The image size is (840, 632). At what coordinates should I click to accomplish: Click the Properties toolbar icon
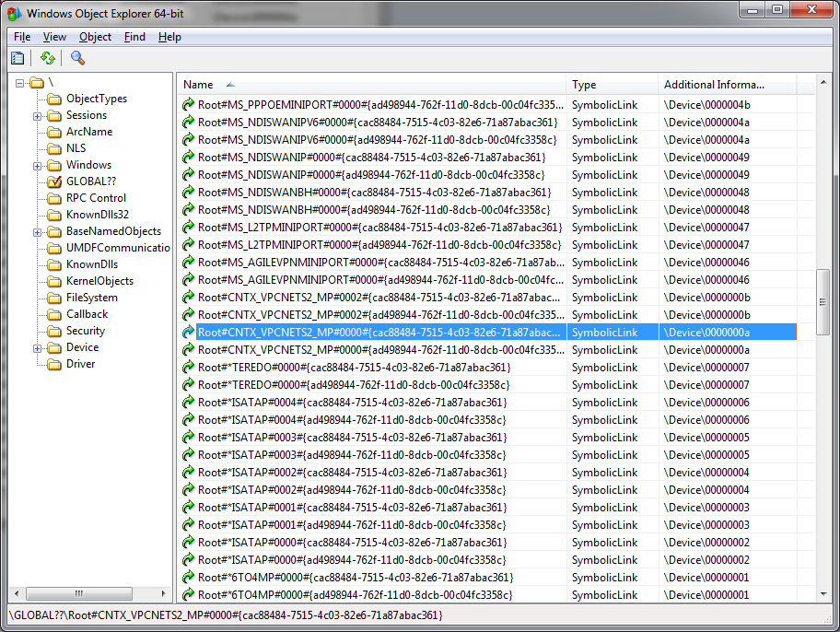tap(17, 58)
